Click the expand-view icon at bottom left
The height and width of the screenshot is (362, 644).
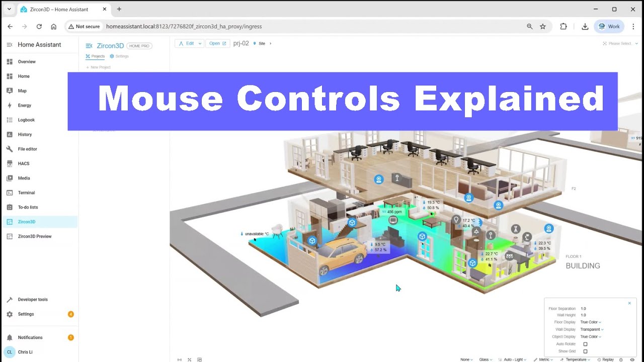click(x=189, y=359)
